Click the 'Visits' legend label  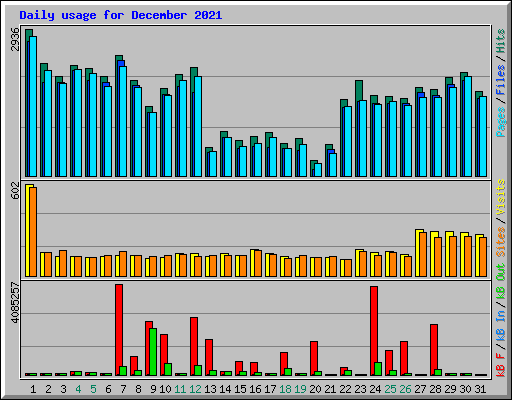[501, 197]
